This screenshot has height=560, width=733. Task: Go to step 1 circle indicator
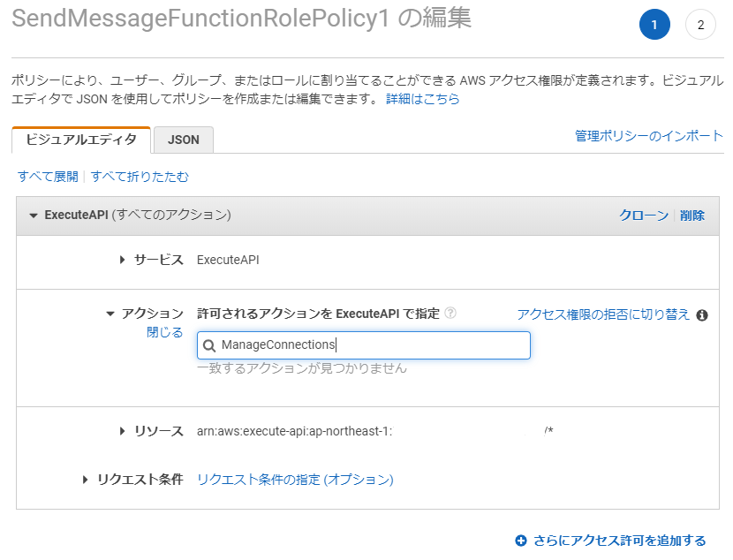point(654,25)
